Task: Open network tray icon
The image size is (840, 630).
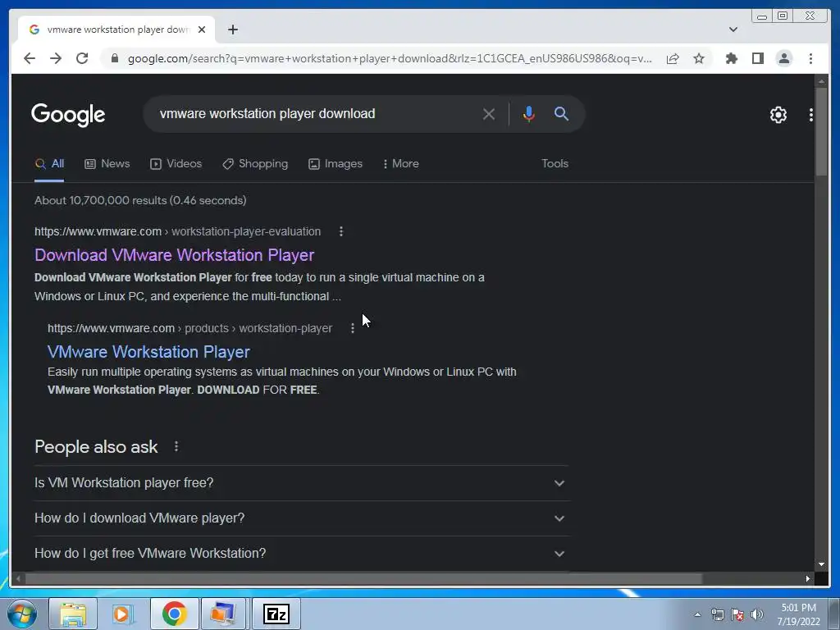Action: pyautogui.click(x=717, y=614)
